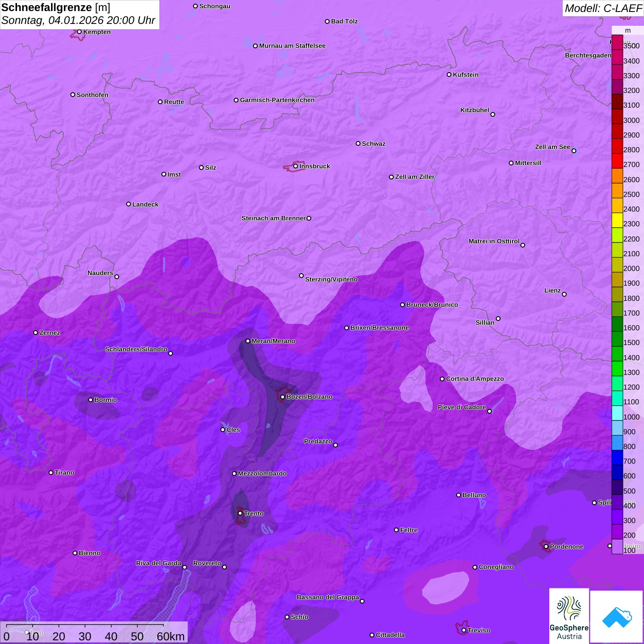Click the Treviso city marker
The image size is (644, 644).
pyautogui.click(x=464, y=630)
